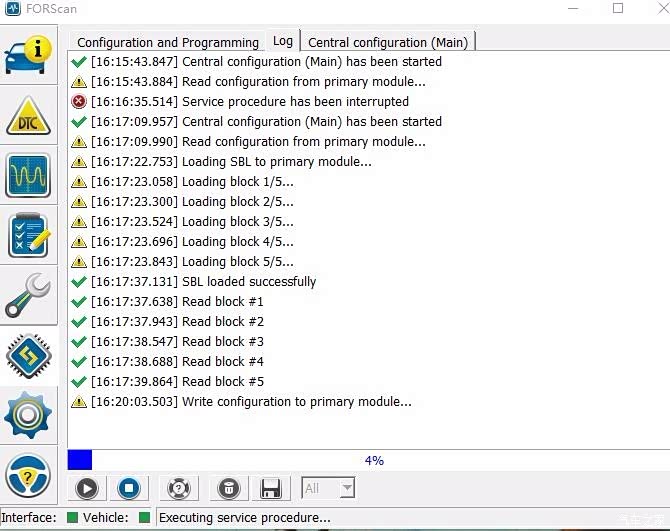
Task: Select 'Loading block 2/5...' log line
Action: pyautogui.click(x=182, y=202)
